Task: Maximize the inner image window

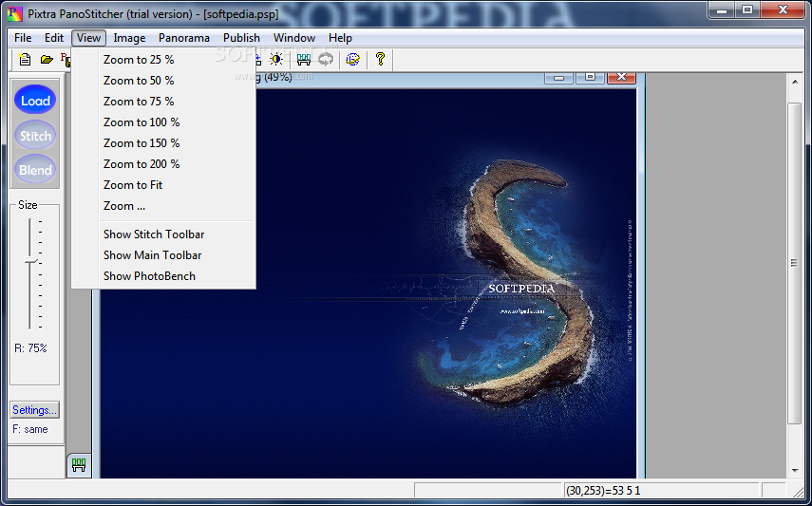Action: point(590,78)
